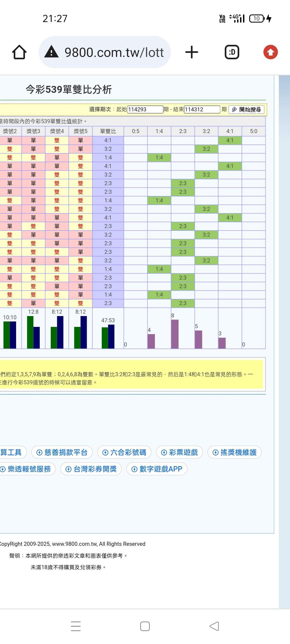
Task: Click the 聲明 disclaimer line in footer
Action: [x=68, y=556]
